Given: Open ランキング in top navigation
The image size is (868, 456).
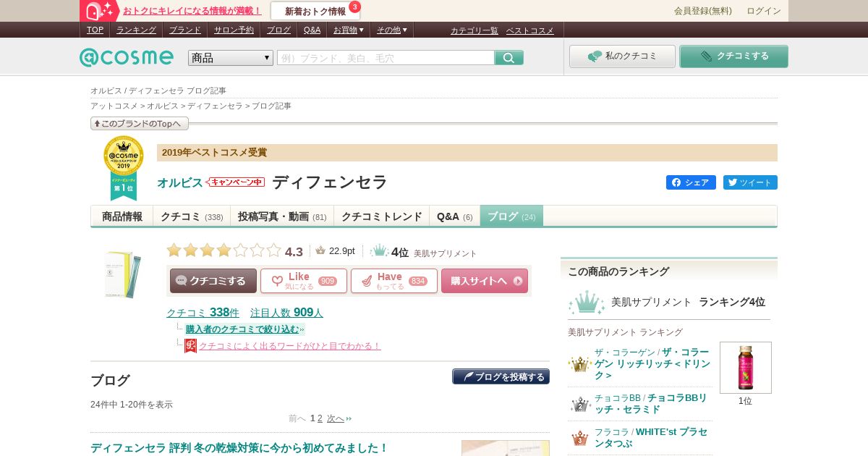Looking at the screenshot, I should [x=136, y=30].
